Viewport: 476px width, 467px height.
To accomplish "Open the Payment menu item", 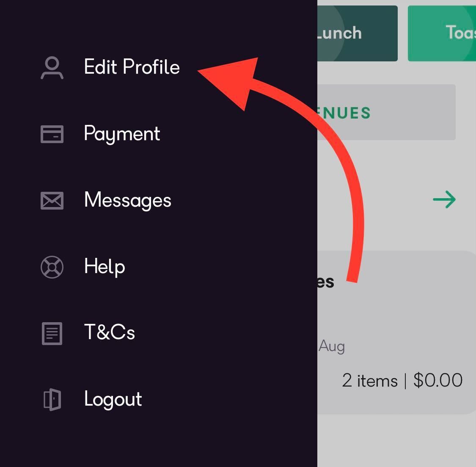I will pyautogui.click(x=122, y=134).
